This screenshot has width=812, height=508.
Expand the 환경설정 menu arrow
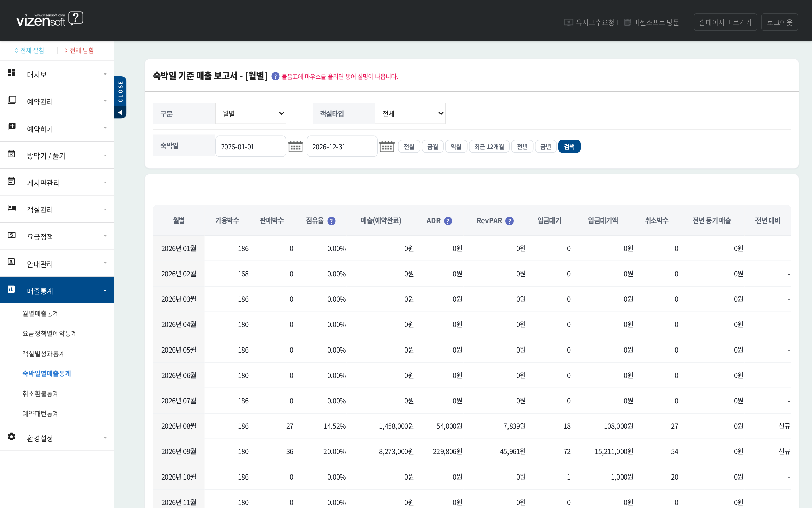(105, 438)
